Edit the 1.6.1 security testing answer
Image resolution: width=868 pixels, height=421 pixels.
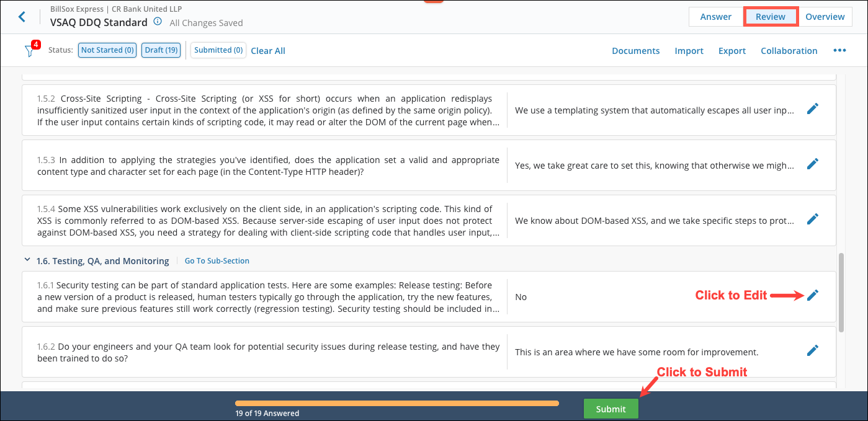pyautogui.click(x=812, y=296)
